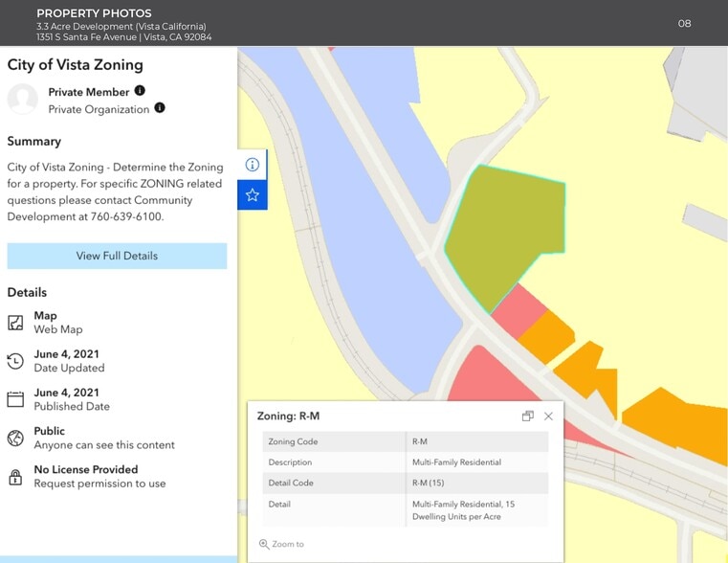Click the Web Map type icon
Screen dimensions: 728x563
[15, 323]
